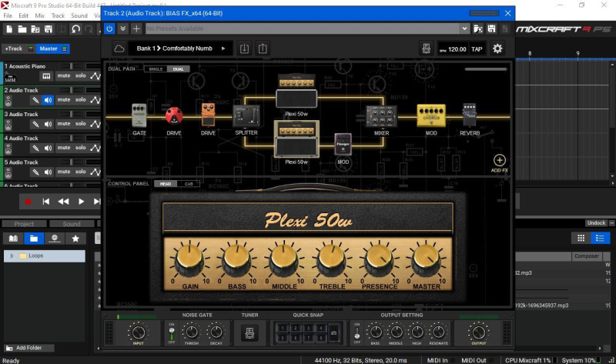Select DUAL signal path mode
This screenshot has height=364, width=616.
point(178,69)
